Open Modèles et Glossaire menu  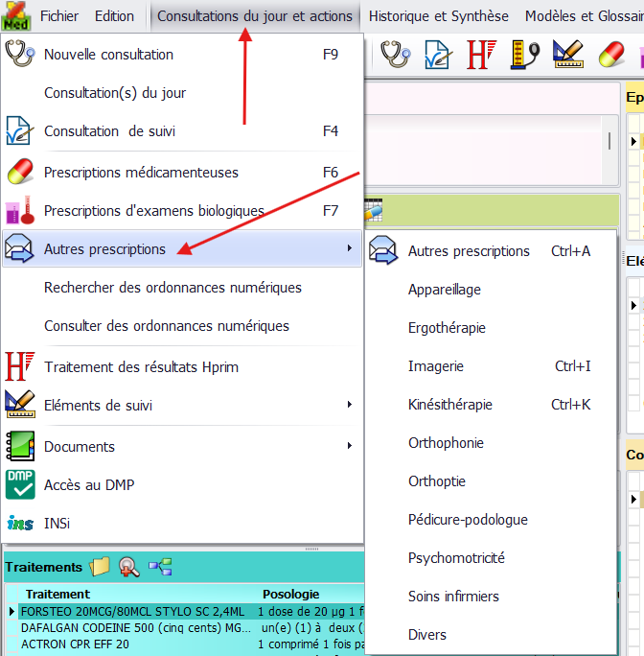[x=585, y=16]
